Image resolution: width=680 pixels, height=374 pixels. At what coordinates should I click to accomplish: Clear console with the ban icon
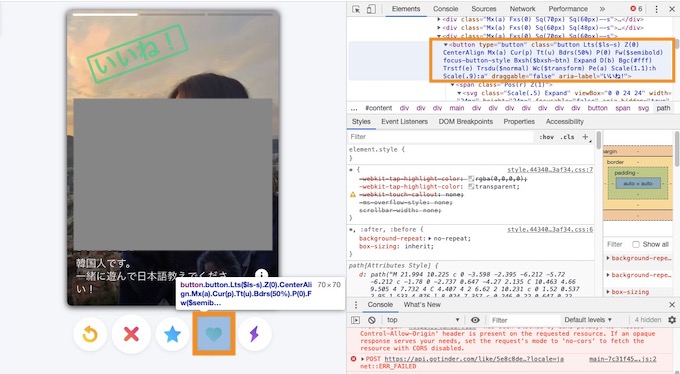372,320
